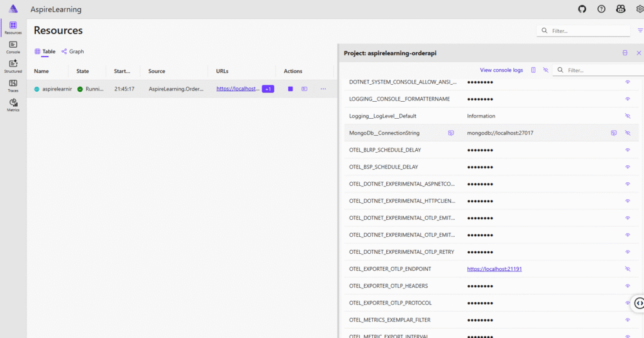644x338 pixels.
Task: Open the help question mark icon
Action: tap(601, 9)
